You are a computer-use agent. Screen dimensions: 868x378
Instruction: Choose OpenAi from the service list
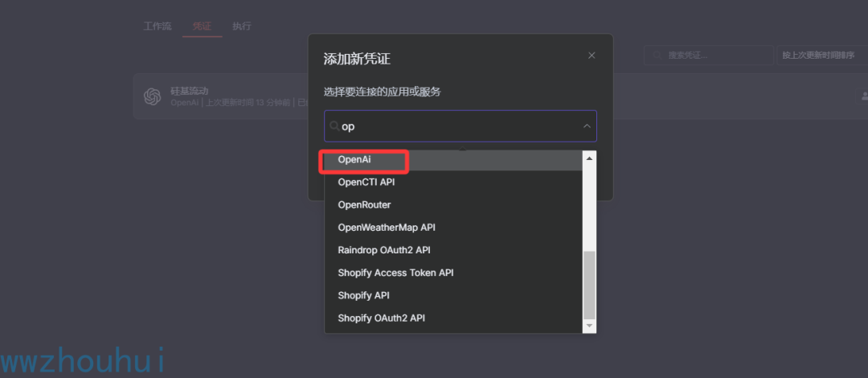pyautogui.click(x=354, y=160)
